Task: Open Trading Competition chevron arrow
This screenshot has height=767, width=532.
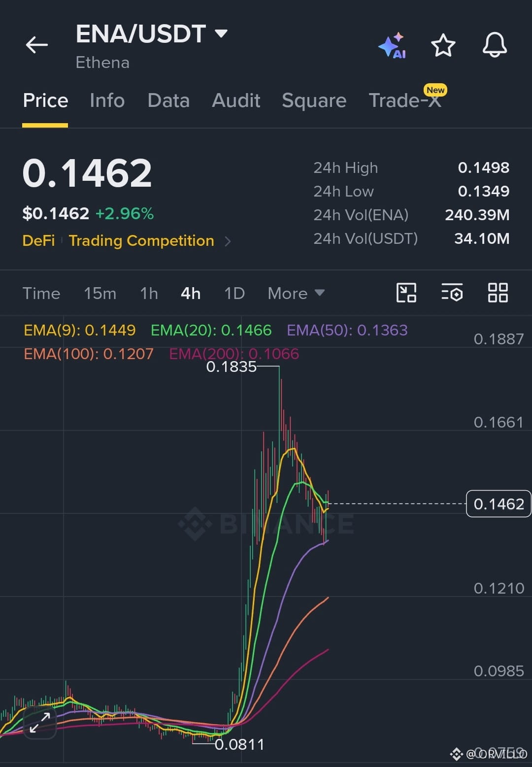Action: (x=228, y=241)
